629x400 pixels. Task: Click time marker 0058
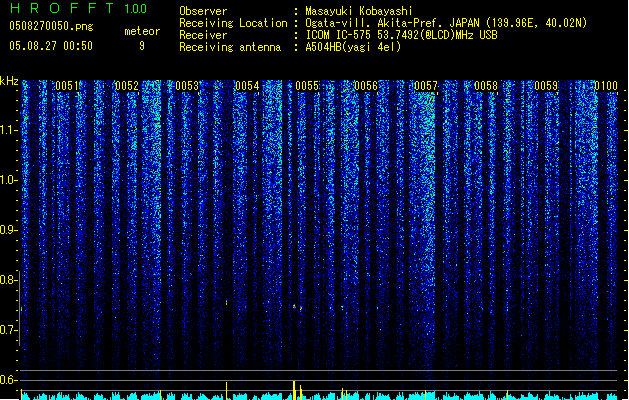[x=486, y=86]
